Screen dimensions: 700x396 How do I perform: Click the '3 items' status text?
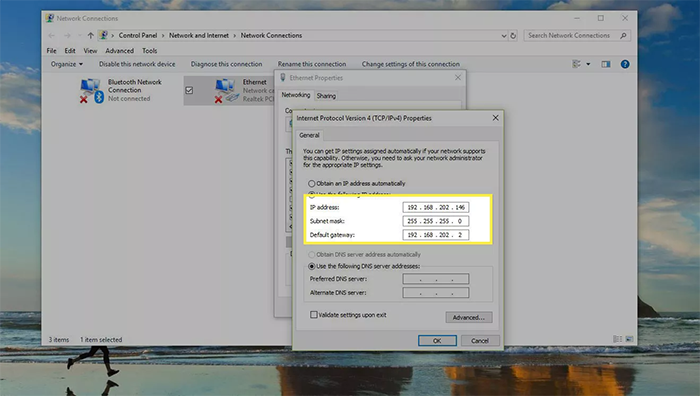point(59,340)
